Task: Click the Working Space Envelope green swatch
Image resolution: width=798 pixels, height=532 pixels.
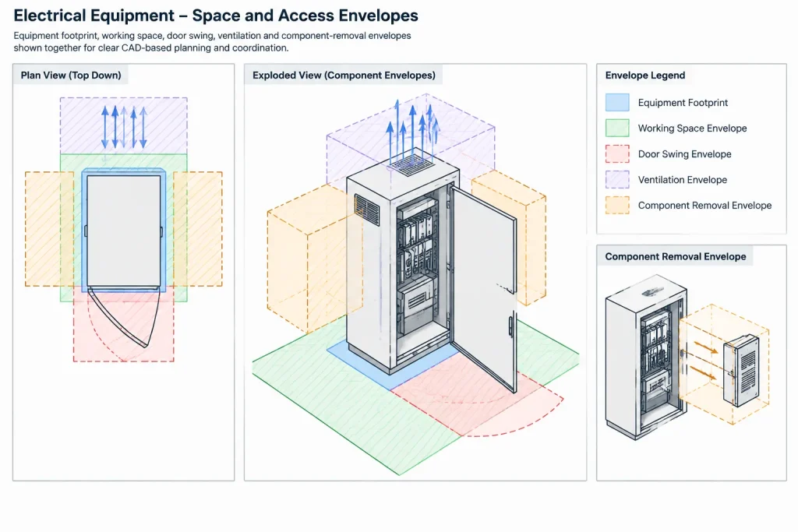Action: (x=617, y=129)
